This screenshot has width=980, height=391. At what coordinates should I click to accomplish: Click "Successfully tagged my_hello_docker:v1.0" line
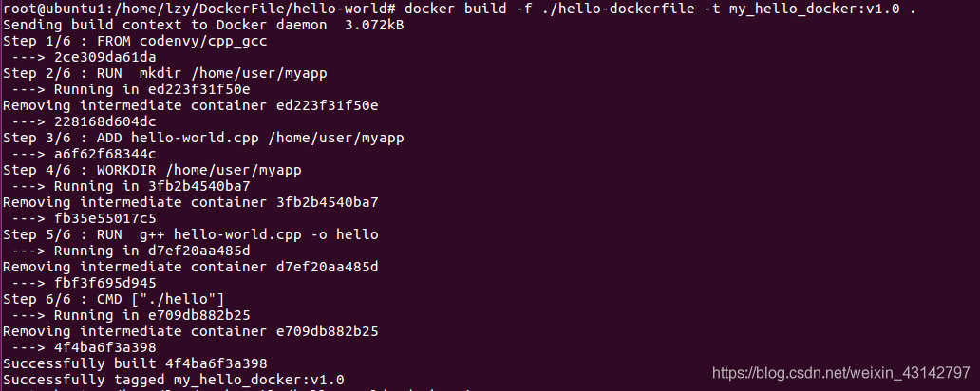(174, 380)
